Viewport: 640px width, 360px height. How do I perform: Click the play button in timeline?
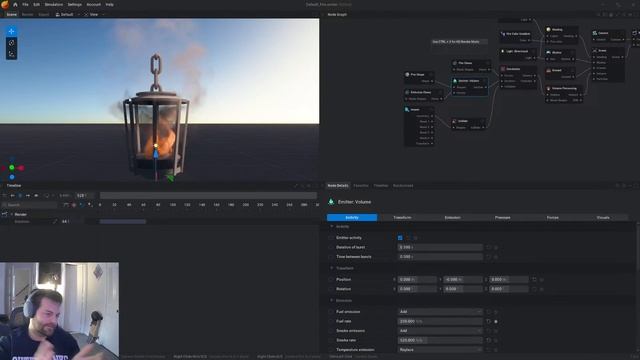[x=20, y=196]
